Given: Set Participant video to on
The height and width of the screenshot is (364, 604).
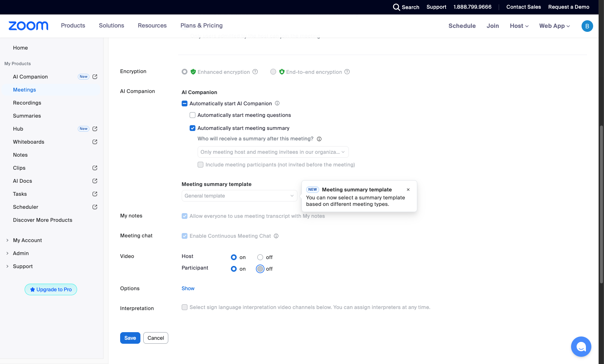Looking at the screenshot, I should pos(234,269).
